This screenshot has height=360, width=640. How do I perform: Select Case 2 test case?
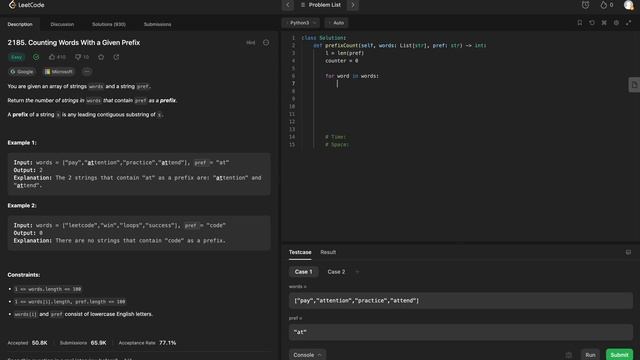(336, 272)
